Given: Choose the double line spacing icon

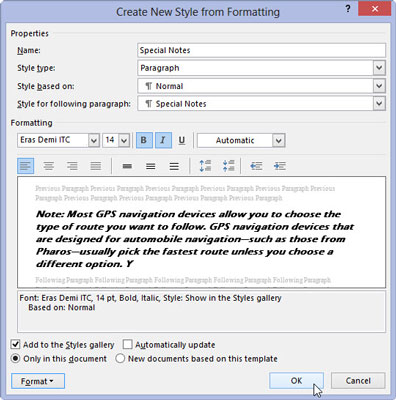Looking at the screenshot, I should click(x=174, y=166).
